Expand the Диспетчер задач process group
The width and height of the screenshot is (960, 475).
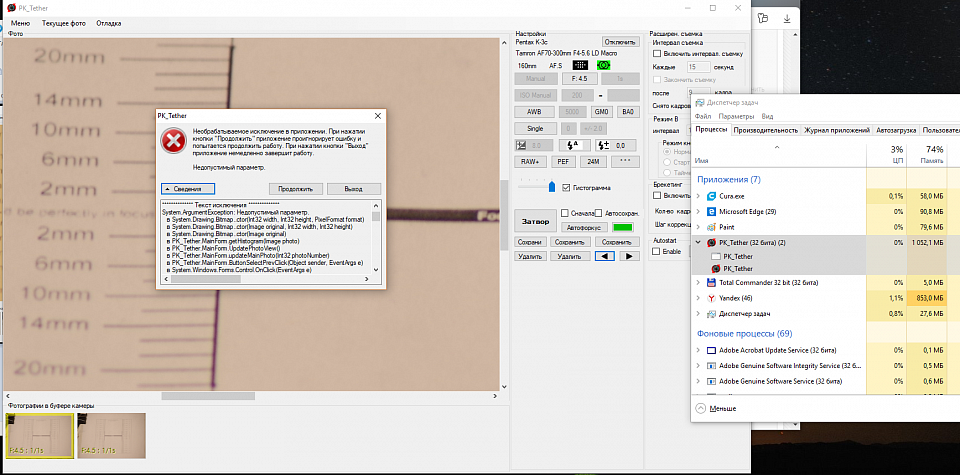click(699, 314)
